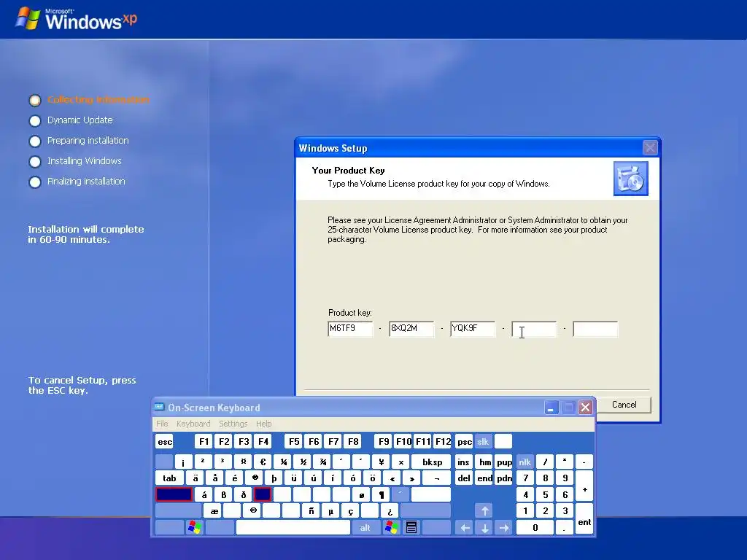Tap the numpad 5 key
This screenshot has height=560, width=747.
point(545,495)
